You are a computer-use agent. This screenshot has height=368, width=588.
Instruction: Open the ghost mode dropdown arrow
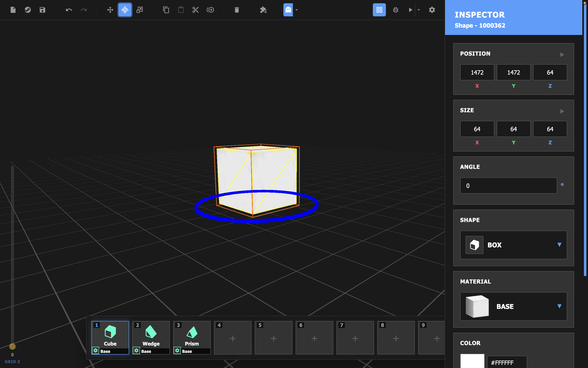[297, 10]
